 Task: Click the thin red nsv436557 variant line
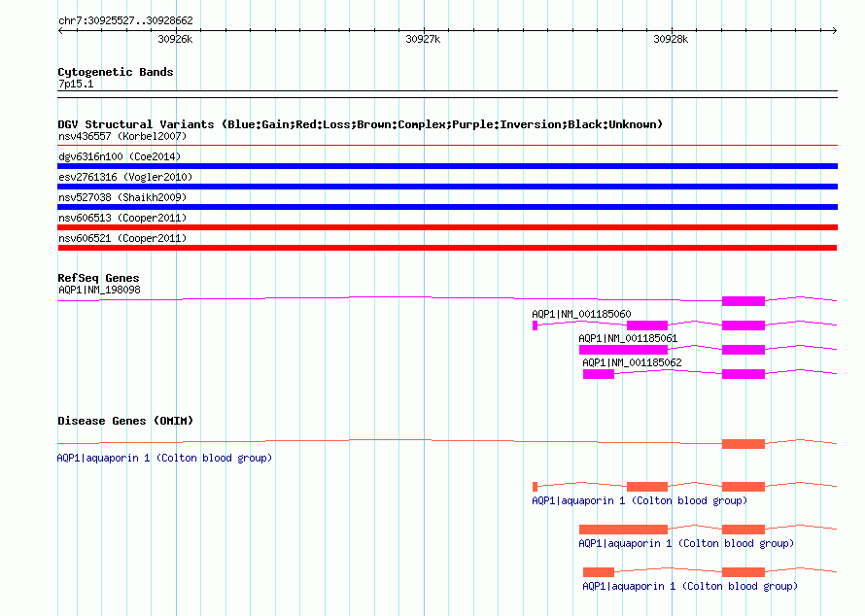(447, 146)
